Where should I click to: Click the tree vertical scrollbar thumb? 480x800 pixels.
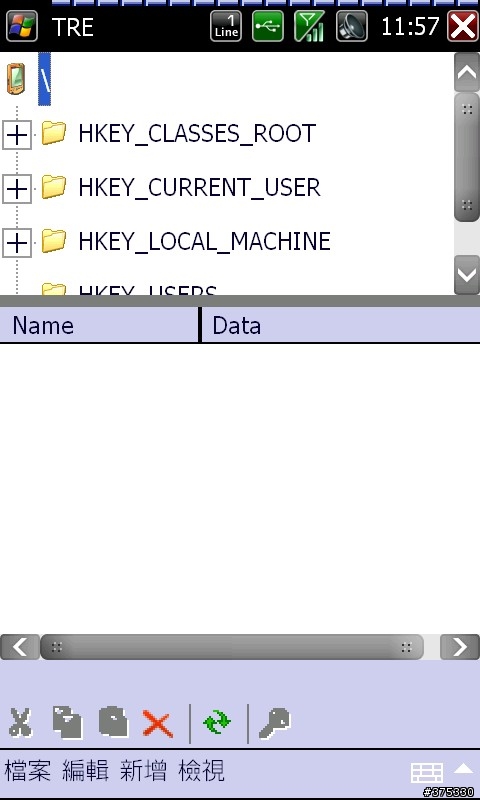(467, 157)
